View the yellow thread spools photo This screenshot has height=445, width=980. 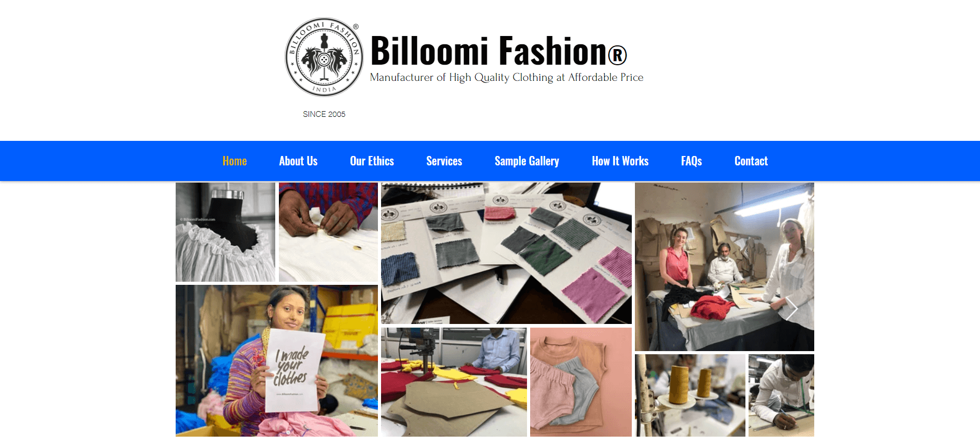tap(690, 395)
